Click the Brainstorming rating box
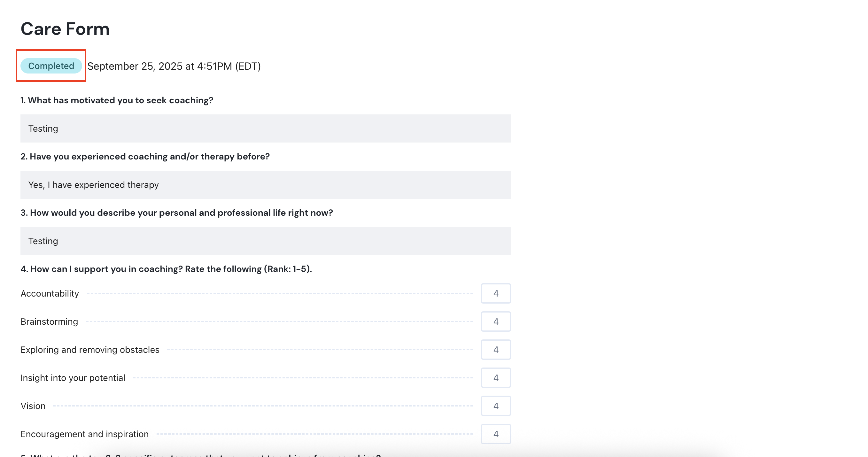 point(495,321)
